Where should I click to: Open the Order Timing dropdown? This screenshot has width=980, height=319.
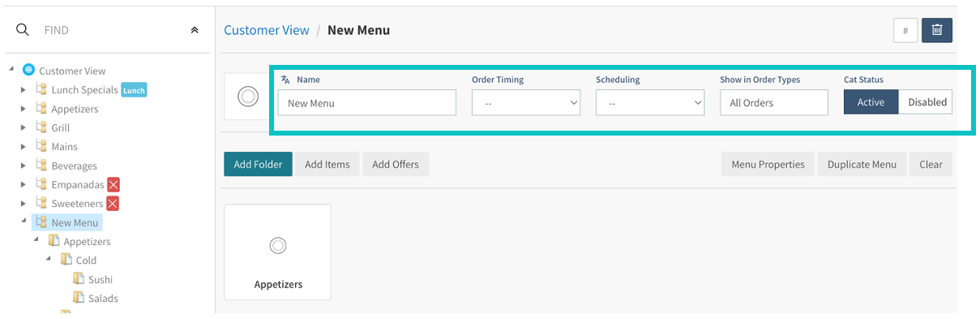tap(526, 103)
